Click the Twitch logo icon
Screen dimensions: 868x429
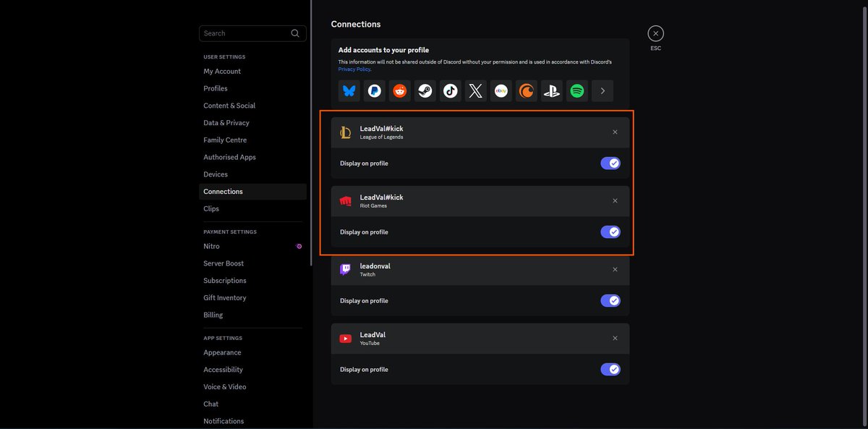[346, 270]
